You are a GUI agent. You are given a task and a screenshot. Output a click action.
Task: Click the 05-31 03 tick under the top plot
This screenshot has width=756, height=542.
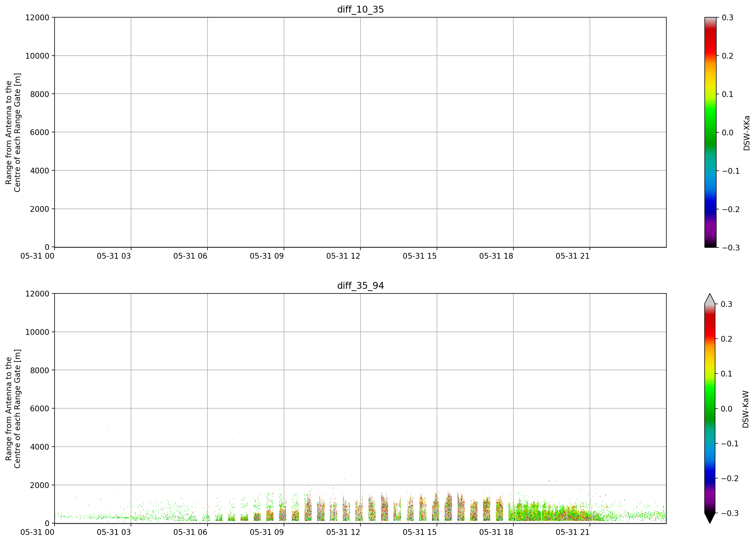[x=114, y=256]
